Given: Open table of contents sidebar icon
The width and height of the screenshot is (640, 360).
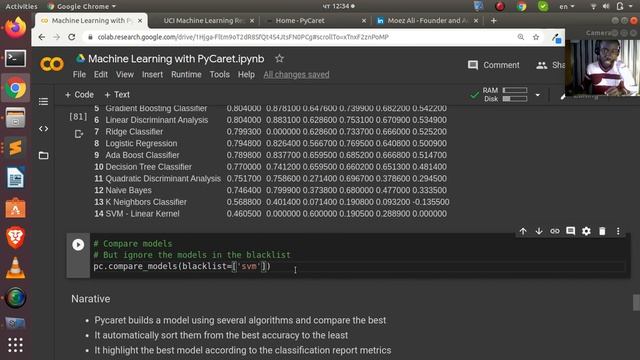Looking at the screenshot, I should (43, 101).
